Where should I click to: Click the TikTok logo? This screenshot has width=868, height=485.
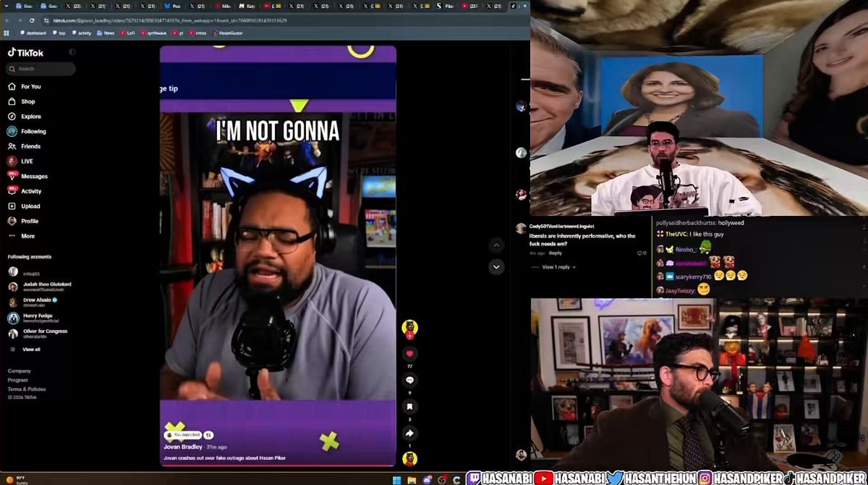click(x=25, y=53)
